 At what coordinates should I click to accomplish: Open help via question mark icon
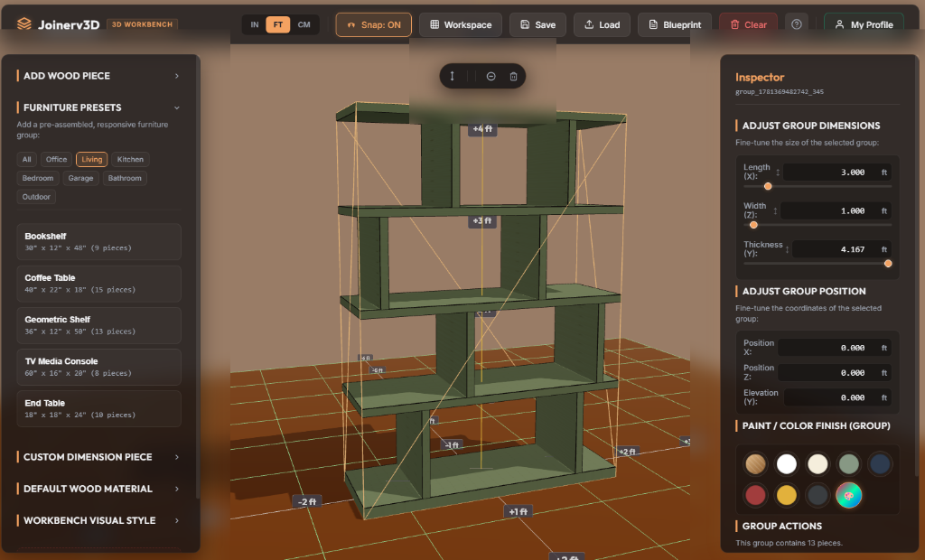pyautogui.click(x=797, y=24)
